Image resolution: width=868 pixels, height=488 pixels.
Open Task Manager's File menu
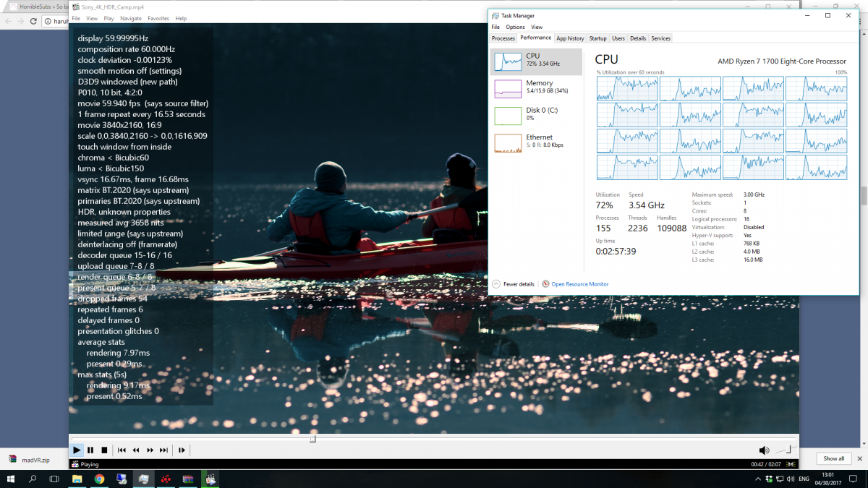495,27
